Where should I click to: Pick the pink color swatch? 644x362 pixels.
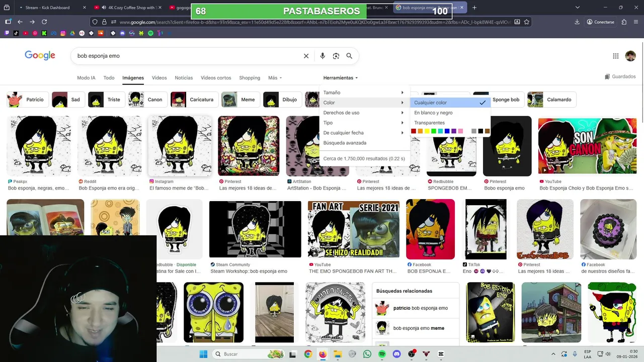click(x=460, y=131)
